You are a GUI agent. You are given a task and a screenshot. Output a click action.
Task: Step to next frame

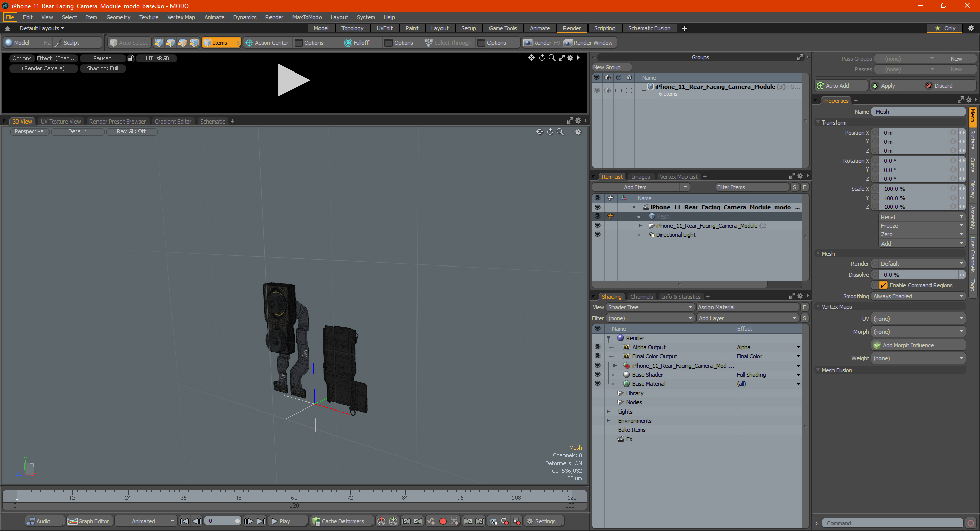[x=249, y=521]
